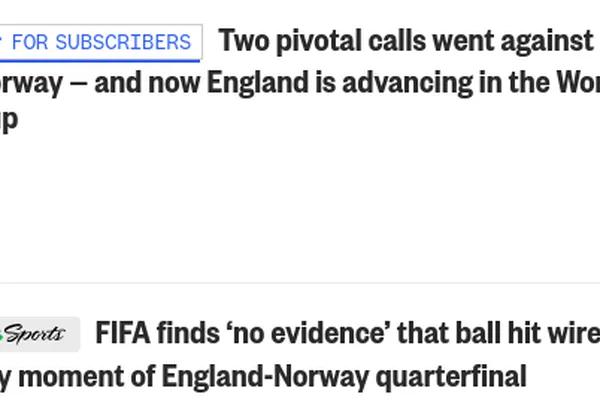This screenshot has width=600, height=400.
Task: Click the word 'England' in the first headline
Action: pyautogui.click(x=258, y=82)
